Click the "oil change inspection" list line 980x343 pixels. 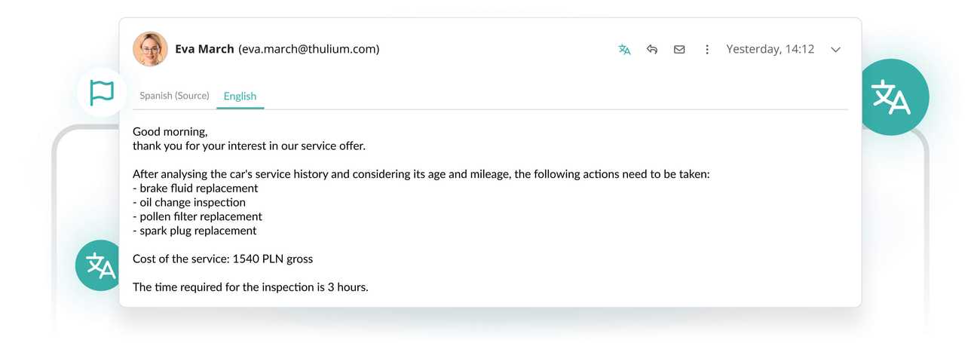pyautogui.click(x=189, y=202)
